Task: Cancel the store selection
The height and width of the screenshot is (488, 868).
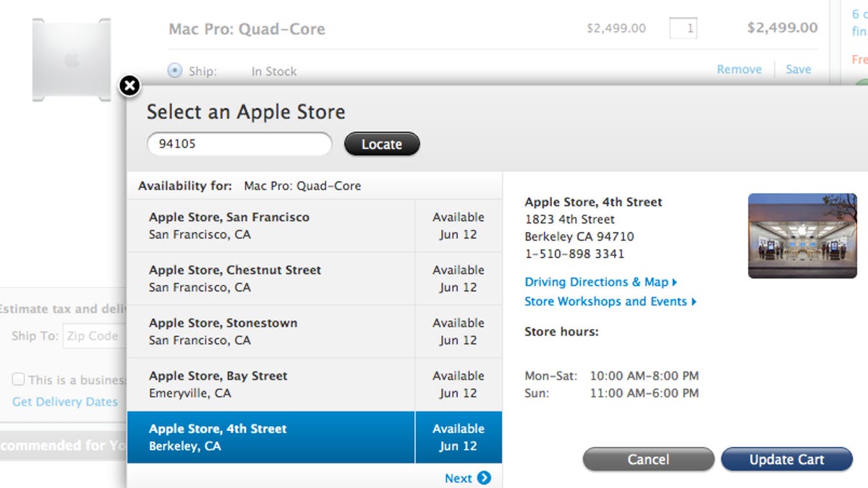Action: (x=648, y=460)
